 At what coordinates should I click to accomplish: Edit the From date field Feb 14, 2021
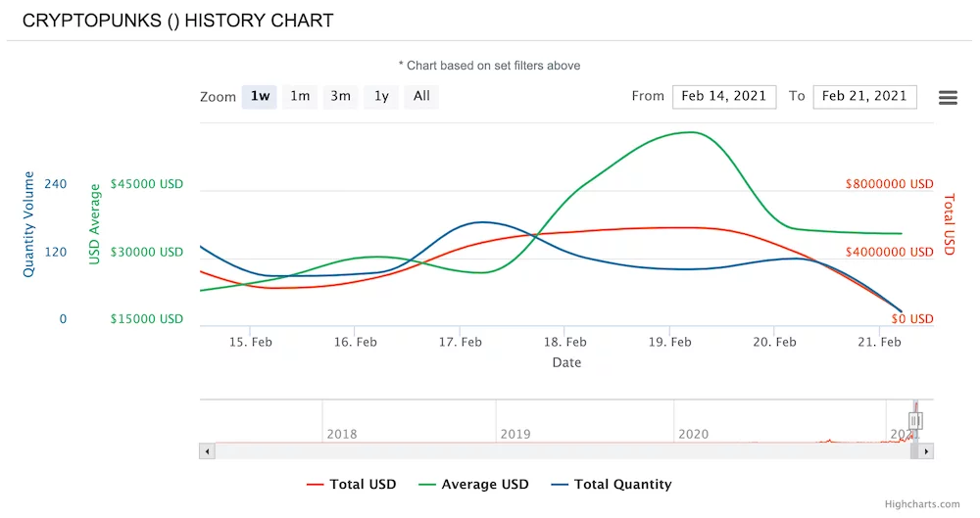coord(724,97)
